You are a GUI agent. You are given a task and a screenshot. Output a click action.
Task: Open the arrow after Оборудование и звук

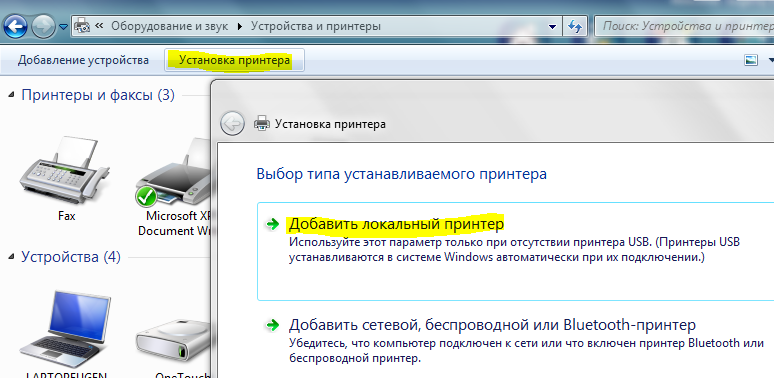(240, 26)
